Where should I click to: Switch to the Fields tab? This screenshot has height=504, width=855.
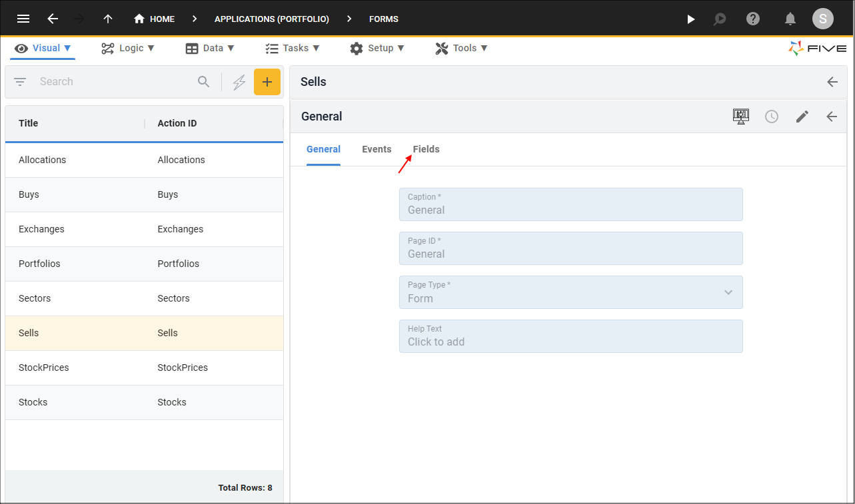pyautogui.click(x=427, y=149)
